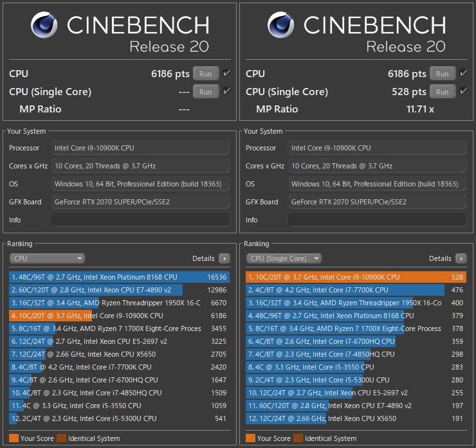Run the CPU test in right window
This screenshot has width=476, height=448.
[x=443, y=74]
